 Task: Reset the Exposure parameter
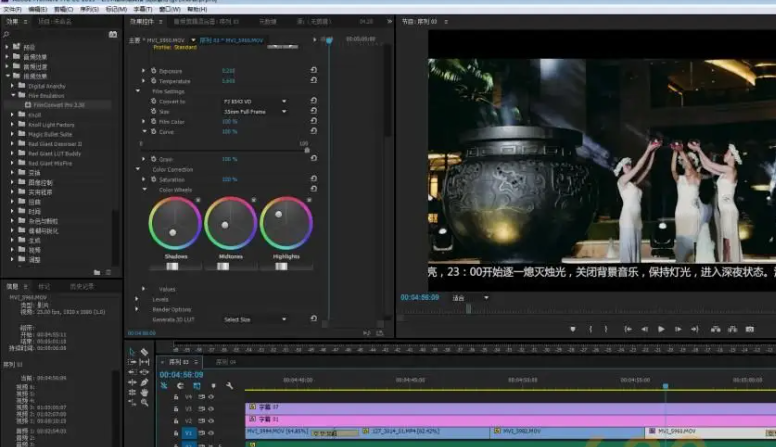pyautogui.click(x=314, y=71)
